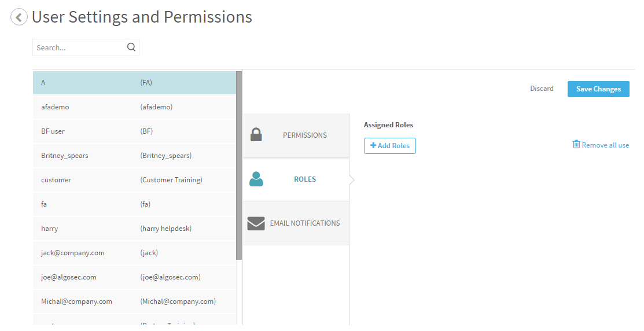Viewport: 644px width, 331px height.
Task: Select the jack@company.com user
Action: pos(134,253)
